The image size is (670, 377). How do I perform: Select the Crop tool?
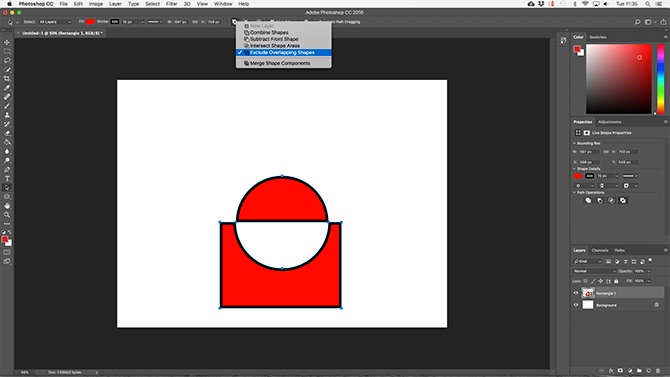point(7,79)
